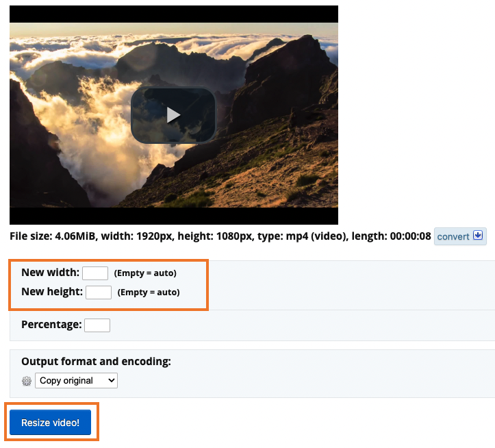Select the file size info text

coord(220,236)
